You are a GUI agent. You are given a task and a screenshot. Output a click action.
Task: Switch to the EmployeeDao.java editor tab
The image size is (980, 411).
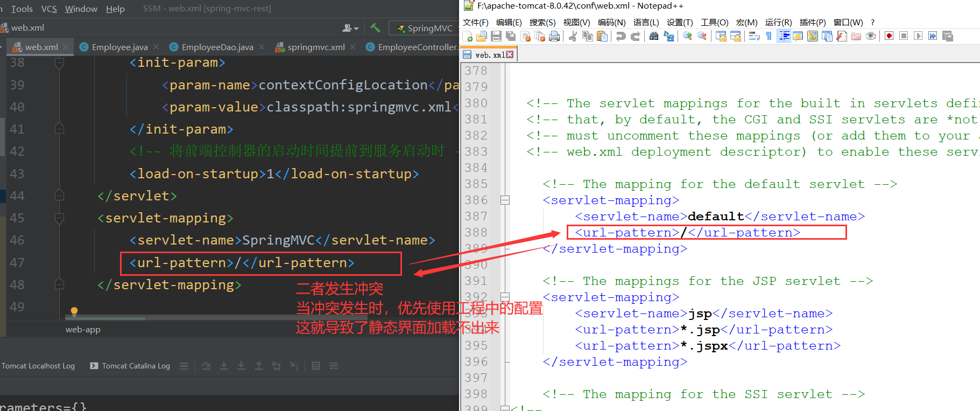(217, 47)
